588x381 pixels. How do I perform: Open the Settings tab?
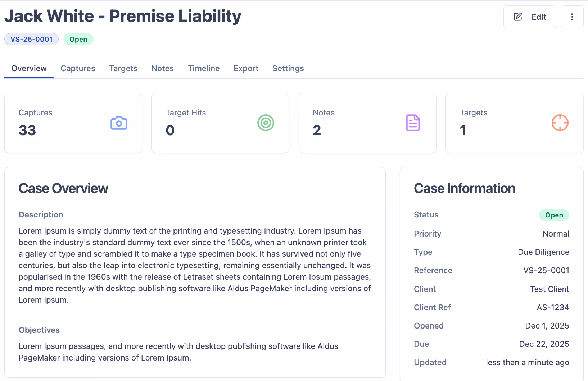pyautogui.click(x=288, y=68)
